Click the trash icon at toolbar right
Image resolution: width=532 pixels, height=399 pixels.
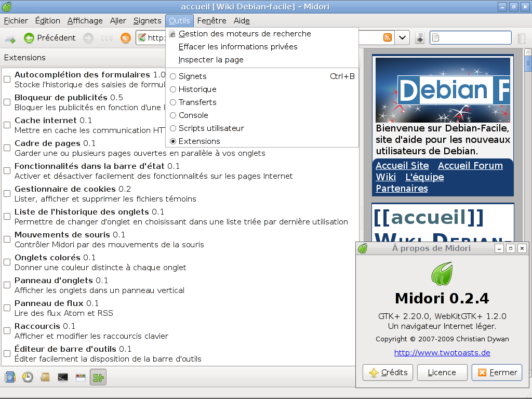point(522,38)
